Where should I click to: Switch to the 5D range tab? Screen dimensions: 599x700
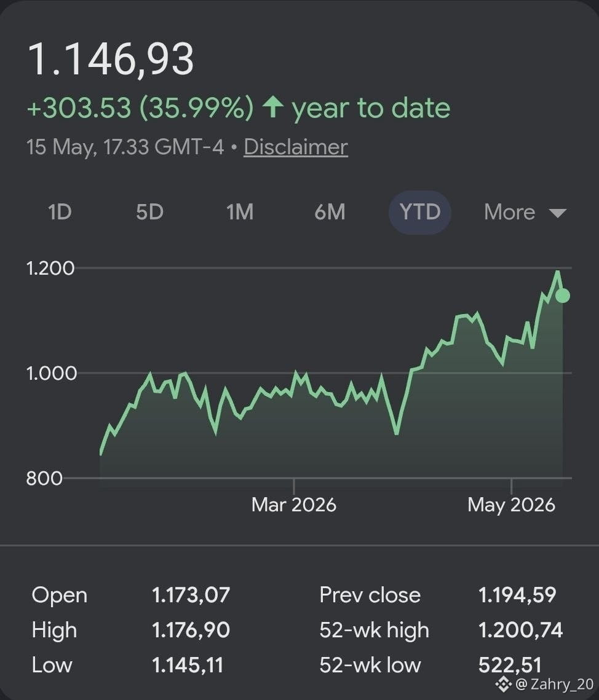coord(149,212)
